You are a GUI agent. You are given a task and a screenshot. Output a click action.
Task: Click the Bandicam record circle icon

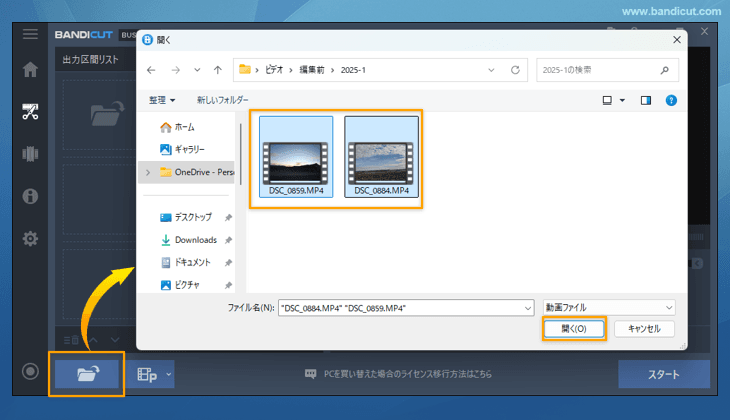(x=30, y=372)
